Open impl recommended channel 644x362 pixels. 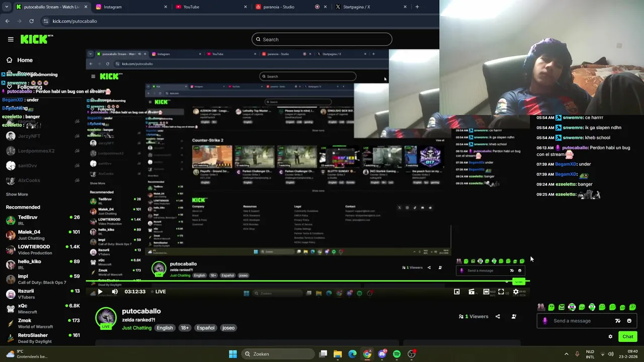[x=43, y=279]
